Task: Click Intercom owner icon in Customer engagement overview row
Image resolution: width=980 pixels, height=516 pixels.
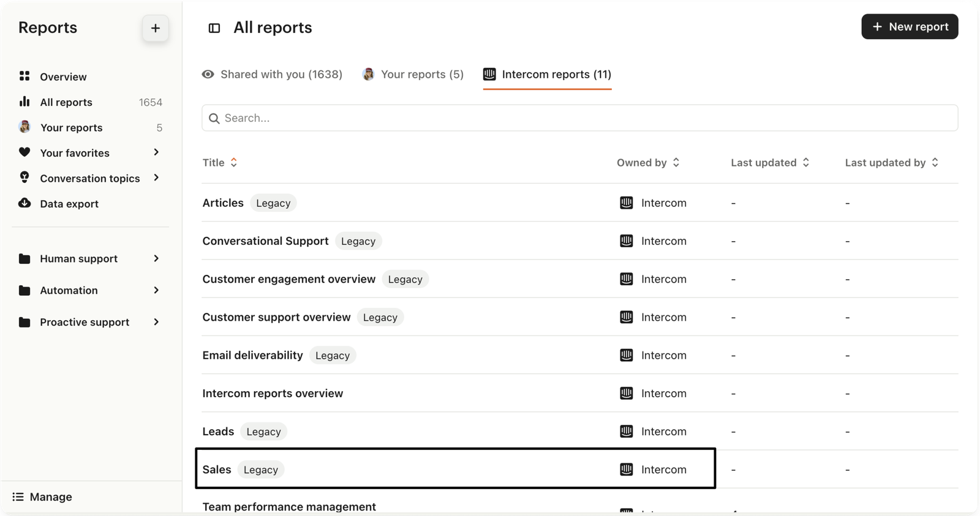Action: [x=626, y=279]
